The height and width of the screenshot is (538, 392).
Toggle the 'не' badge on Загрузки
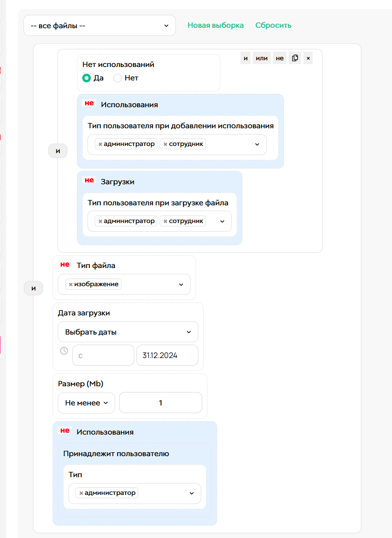pos(89,180)
